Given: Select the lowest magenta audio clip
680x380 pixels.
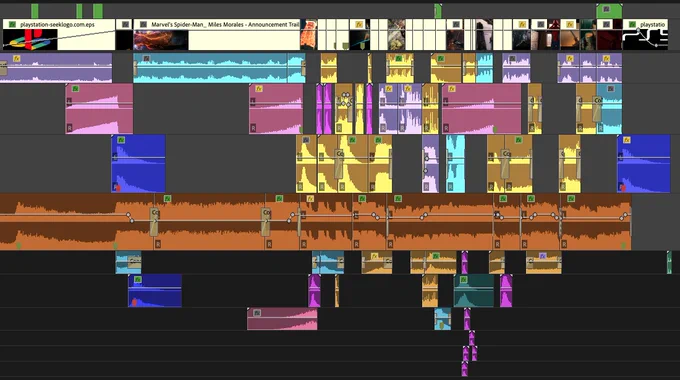Looking at the screenshot, I should (x=464, y=369).
